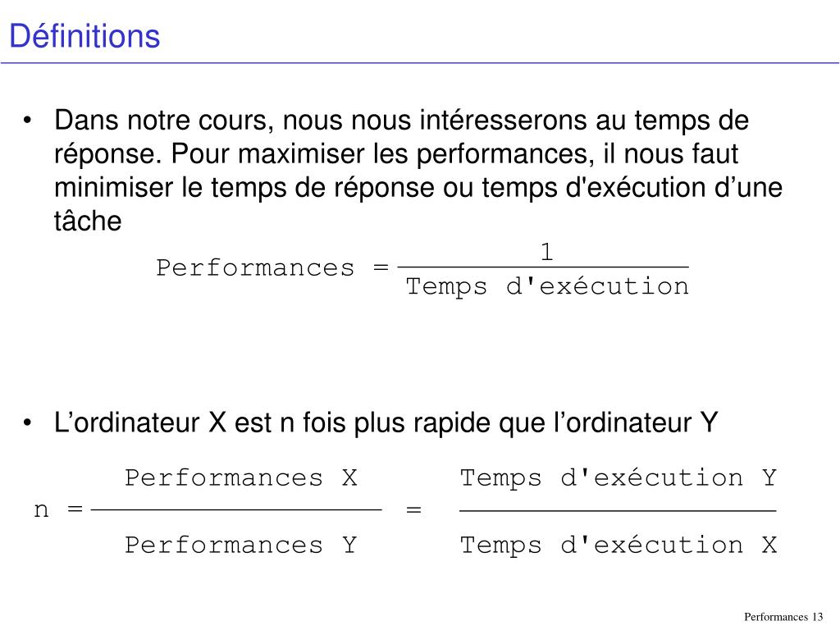The height and width of the screenshot is (630, 840).
Task: Click the "Temps d'exécution Y" numerator
Action: click(x=618, y=477)
